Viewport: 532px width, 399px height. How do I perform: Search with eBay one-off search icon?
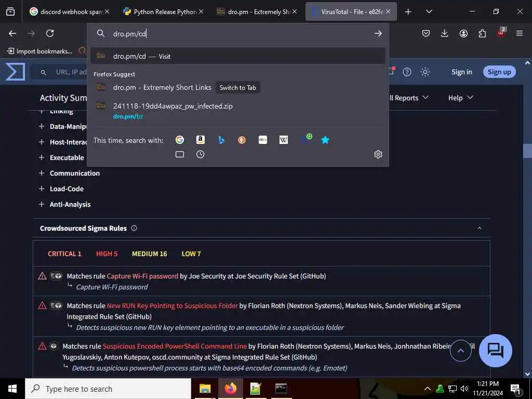click(x=262, y=140)
